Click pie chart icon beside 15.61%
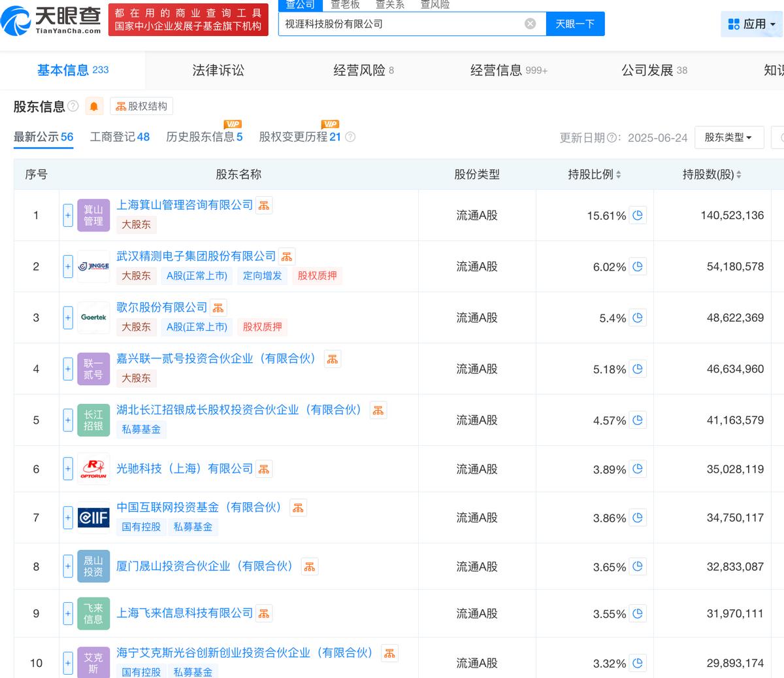Image resolution: width=784 pixels, height=678 pixels. [x=638, y=215]
